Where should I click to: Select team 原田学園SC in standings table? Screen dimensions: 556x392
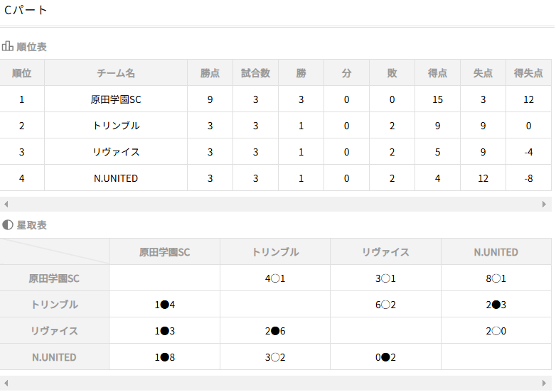pyautogui.click(x=116, y=99)
